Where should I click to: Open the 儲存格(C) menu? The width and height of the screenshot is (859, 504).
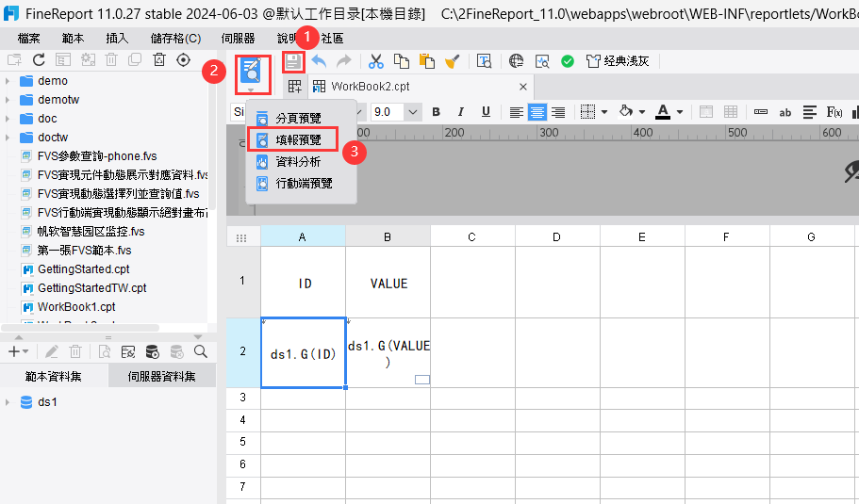[175, 39]
